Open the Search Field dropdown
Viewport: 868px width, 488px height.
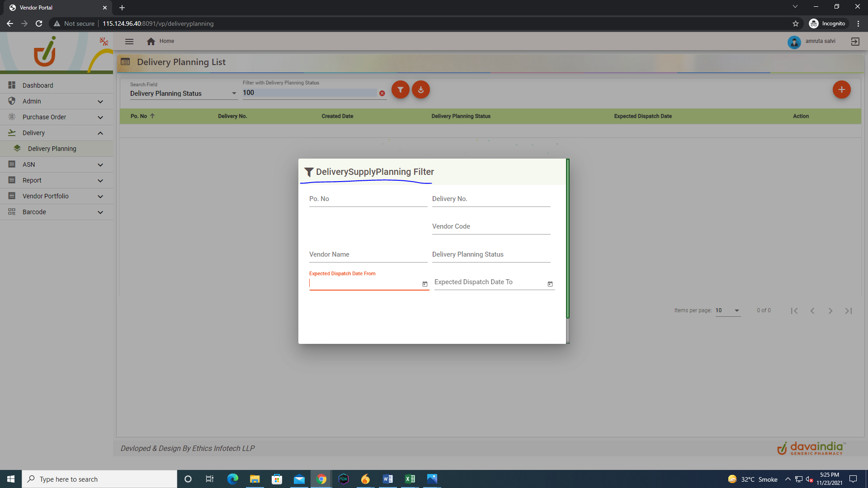pyautogui.click(x=183, y=94)
